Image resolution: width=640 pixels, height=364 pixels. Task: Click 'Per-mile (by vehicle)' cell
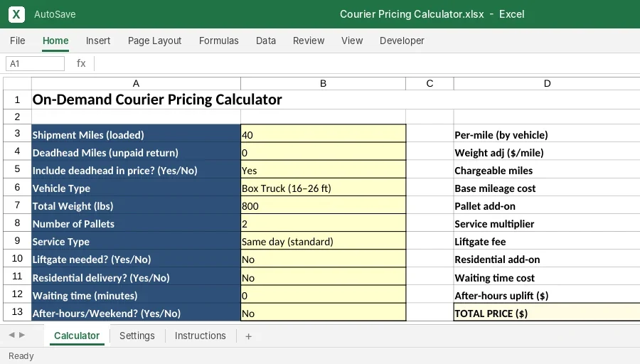pos(547,134)
